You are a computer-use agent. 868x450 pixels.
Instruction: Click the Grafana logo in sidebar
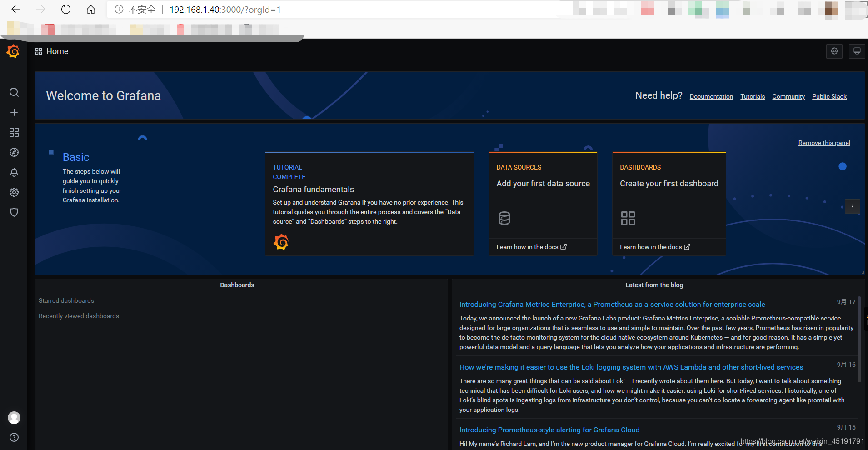click(x=13, y=51)
